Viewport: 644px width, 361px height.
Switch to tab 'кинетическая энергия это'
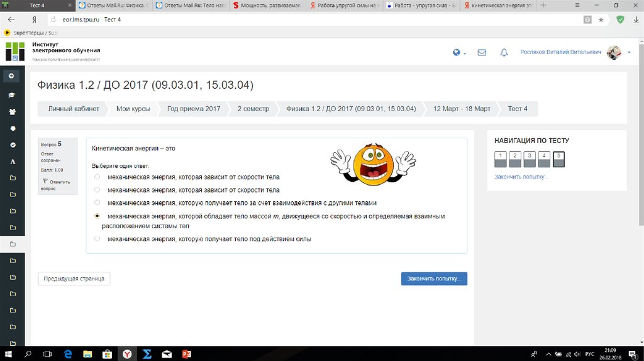click(x=498, y=5)
